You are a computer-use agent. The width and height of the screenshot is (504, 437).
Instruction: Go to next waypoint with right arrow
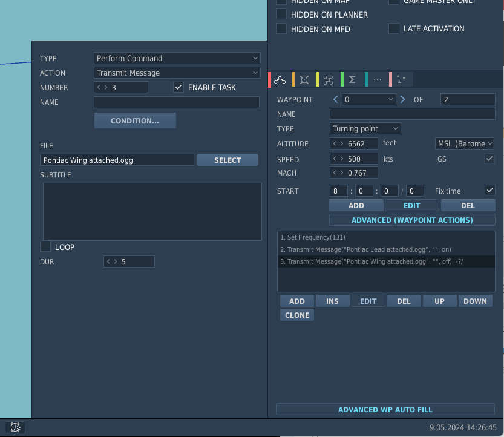pyautogui.click(x=402, y=99)
